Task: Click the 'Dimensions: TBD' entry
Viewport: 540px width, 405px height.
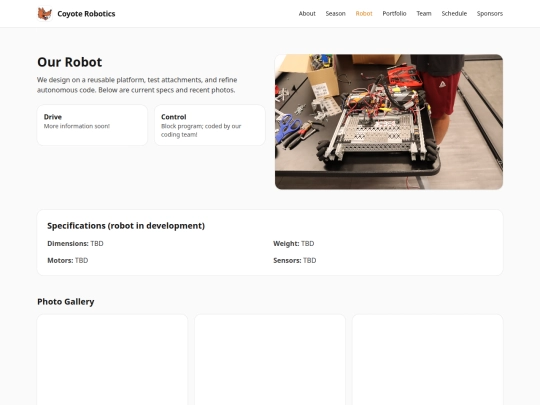Action: pos(75,243)
